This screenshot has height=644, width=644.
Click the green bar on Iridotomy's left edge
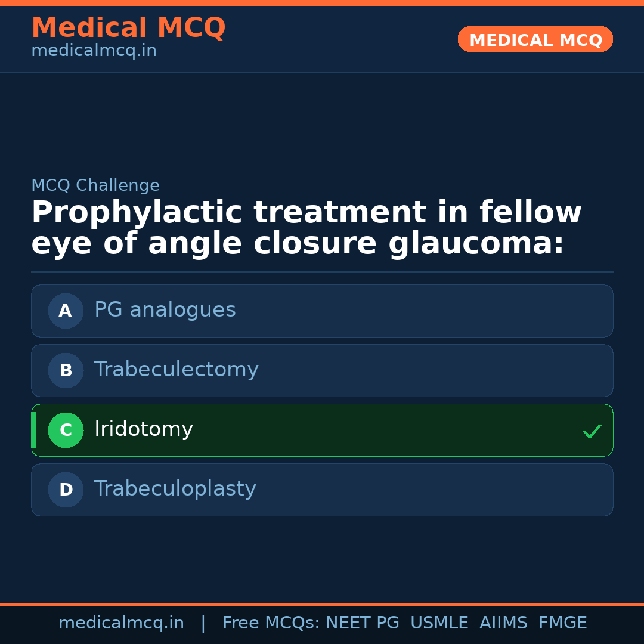(x=33, y=430)
